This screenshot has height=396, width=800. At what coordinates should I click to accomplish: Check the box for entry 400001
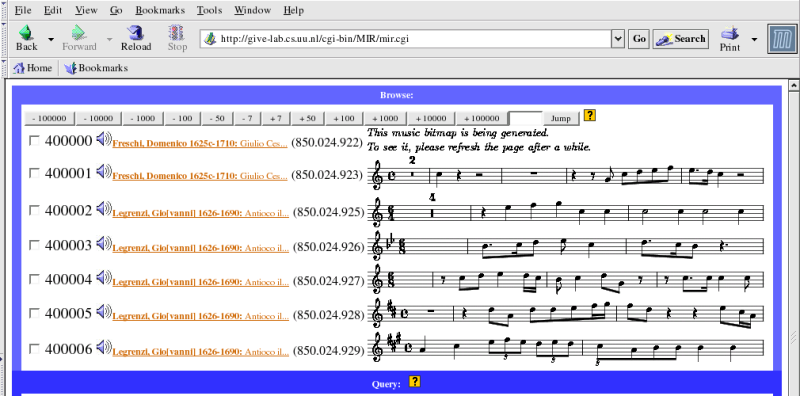point(34,174)
